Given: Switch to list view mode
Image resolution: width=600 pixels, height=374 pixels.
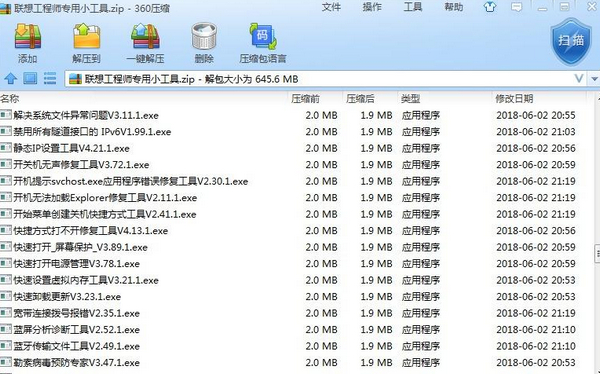Looking at the screenshot, I should tap(50, 78).
